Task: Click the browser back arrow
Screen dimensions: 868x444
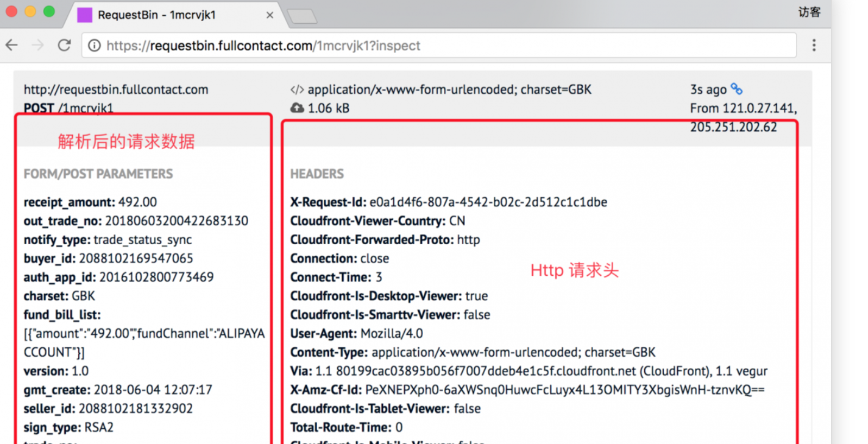Action: tap(12, 45)
